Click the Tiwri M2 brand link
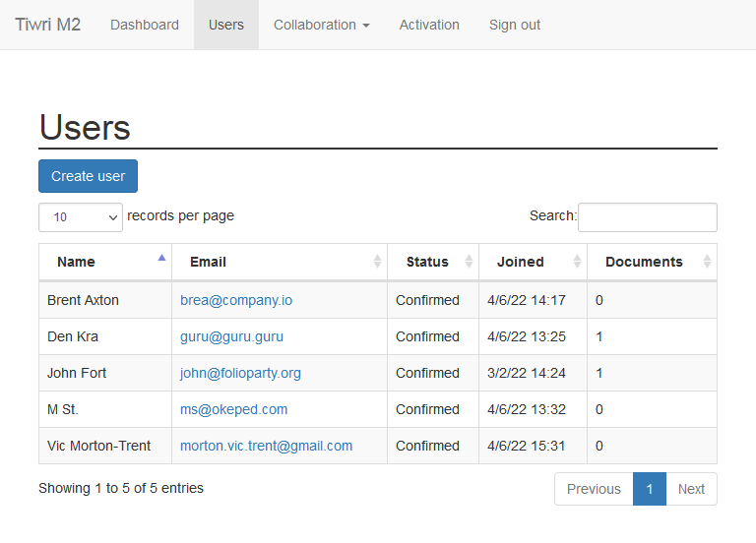 coord(47,25)
